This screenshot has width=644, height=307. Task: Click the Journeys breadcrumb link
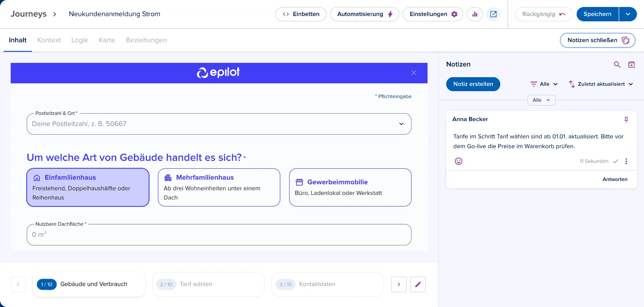(28, 14)
